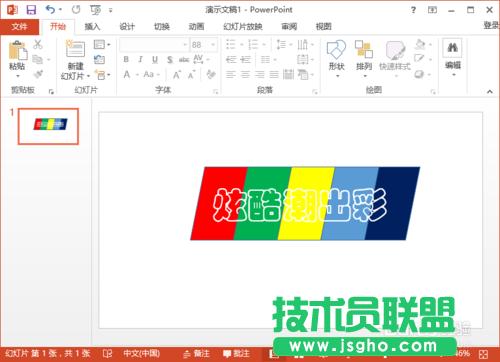Click the Cut scissors icon
The image size is (500, 362).
coord(38,44)
